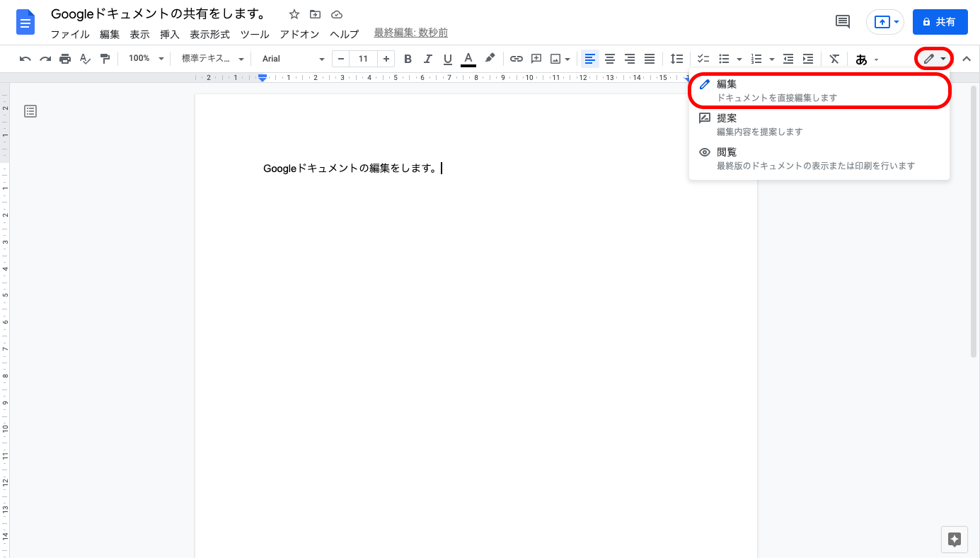Redo the last action
The width and height of the screenshot is (980, 558).
tap(45, 59)
